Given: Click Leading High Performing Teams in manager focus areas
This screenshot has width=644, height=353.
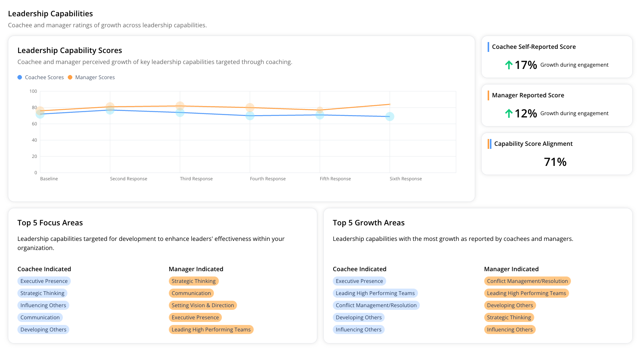Looking at the screenshot, I should point(211,330).
